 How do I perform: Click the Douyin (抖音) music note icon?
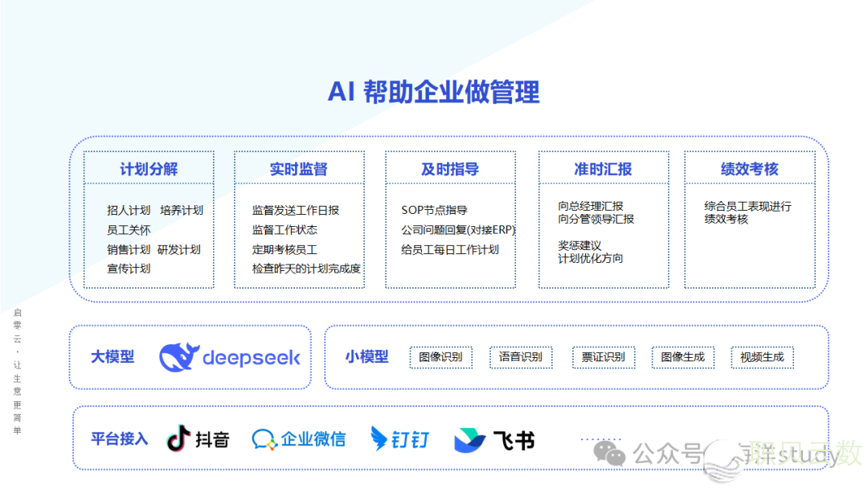click(x=178, y=438)
